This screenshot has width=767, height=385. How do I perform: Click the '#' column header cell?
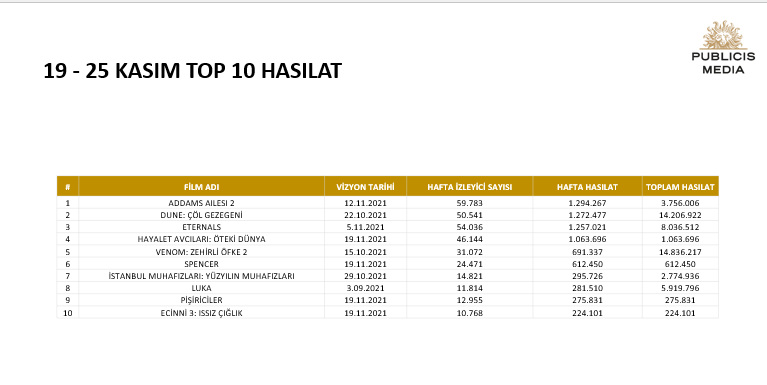click(68, 187)
